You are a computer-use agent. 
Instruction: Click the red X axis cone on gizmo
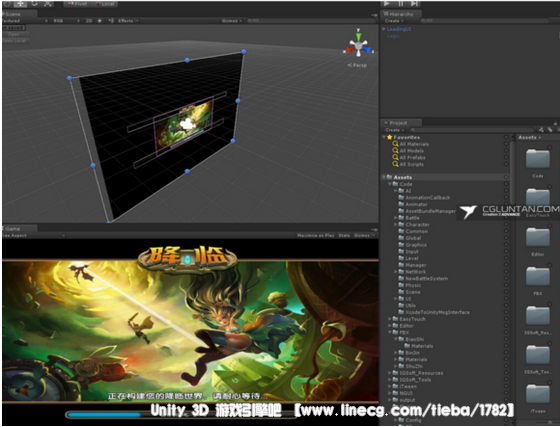(x=350, y=50)
